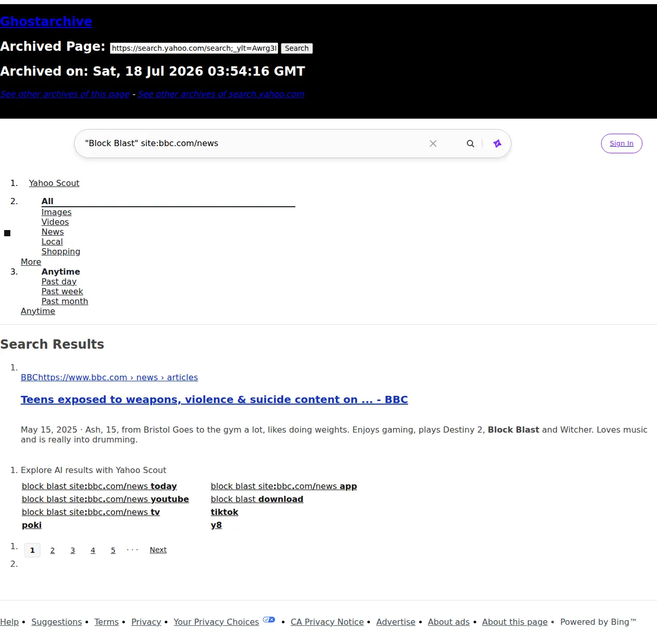Open See other archives of this page
Viewport: 657px width, 644px height.
pyautogui.click(x=65, y=94)
